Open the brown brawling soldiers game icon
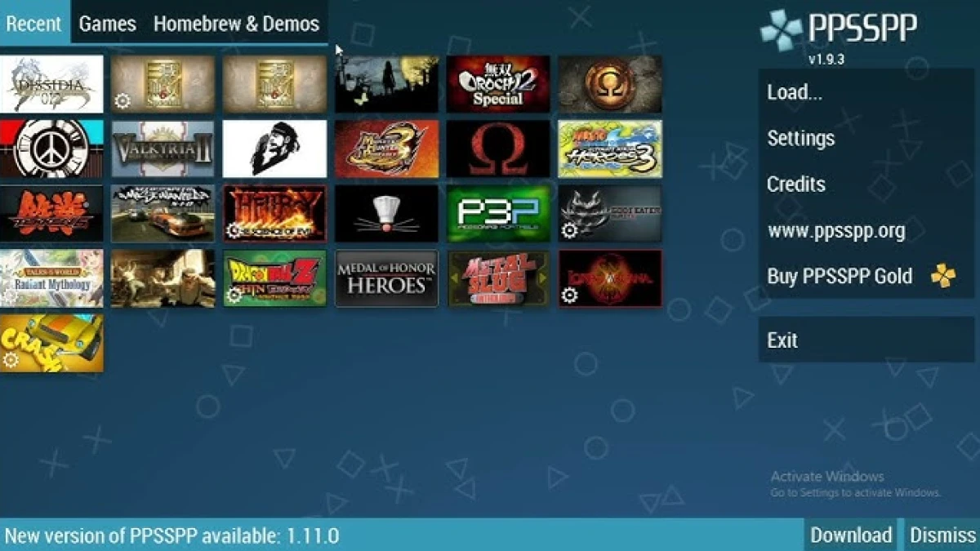The width and height of the screenshot is (980, 551). [163, 278]
